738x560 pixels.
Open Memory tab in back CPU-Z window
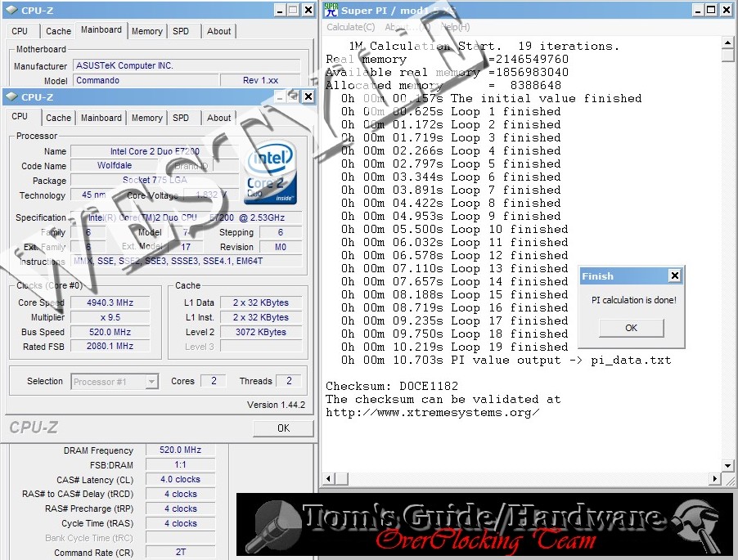coord(146,31)
